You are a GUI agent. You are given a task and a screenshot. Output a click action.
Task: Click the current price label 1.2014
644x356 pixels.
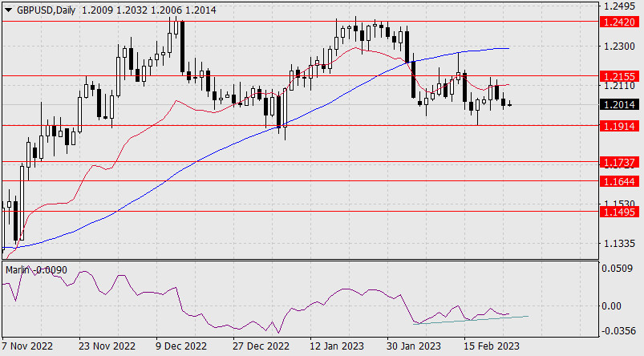[x=619, y=104]
